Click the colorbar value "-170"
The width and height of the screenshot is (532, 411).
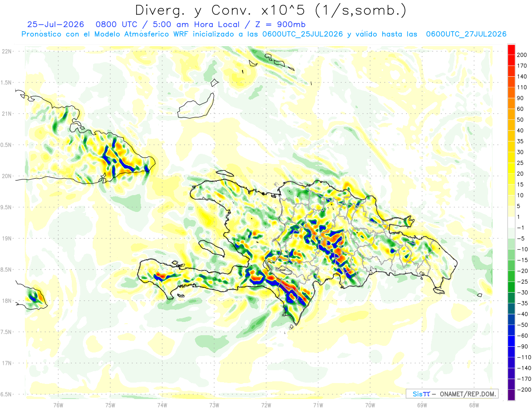click(524, 379)
